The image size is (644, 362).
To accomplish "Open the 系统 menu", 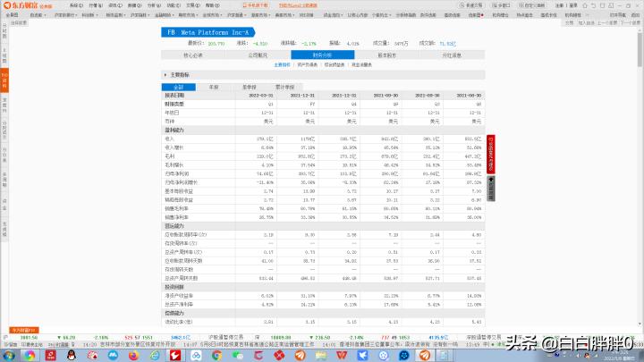I will [x=75, y=5].
